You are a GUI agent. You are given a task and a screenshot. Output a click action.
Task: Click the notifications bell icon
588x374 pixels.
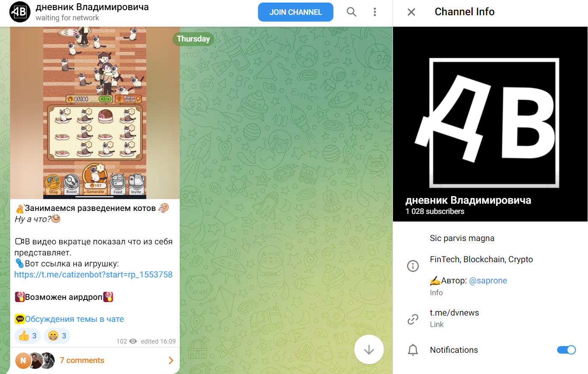tap(413, 350)
